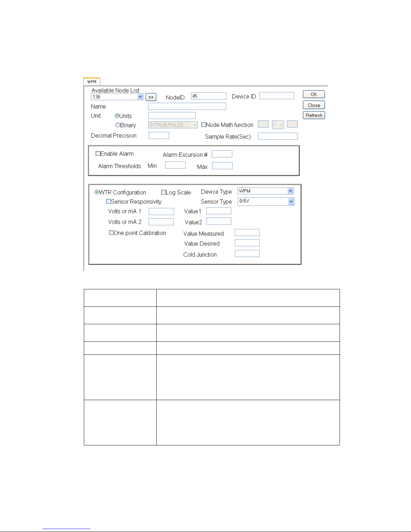Screen dimensions: 411x532
Task: Click the NodeID input field
Action: coord(209,96)
